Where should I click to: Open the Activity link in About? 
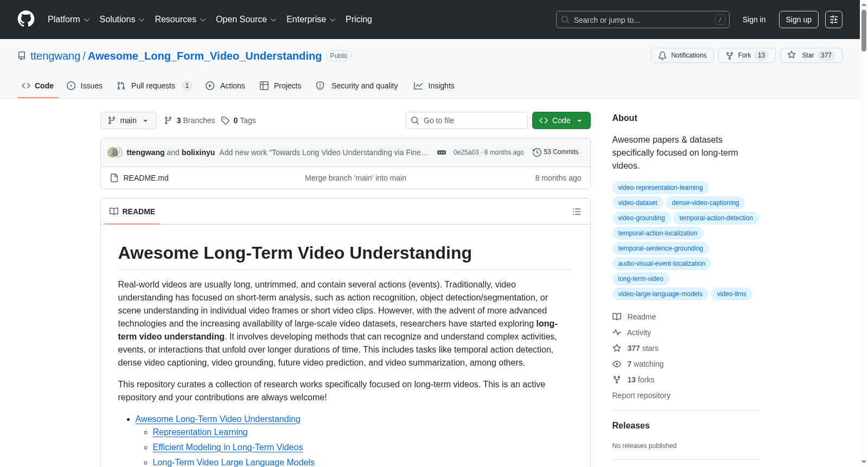click(x=631, y=332)
